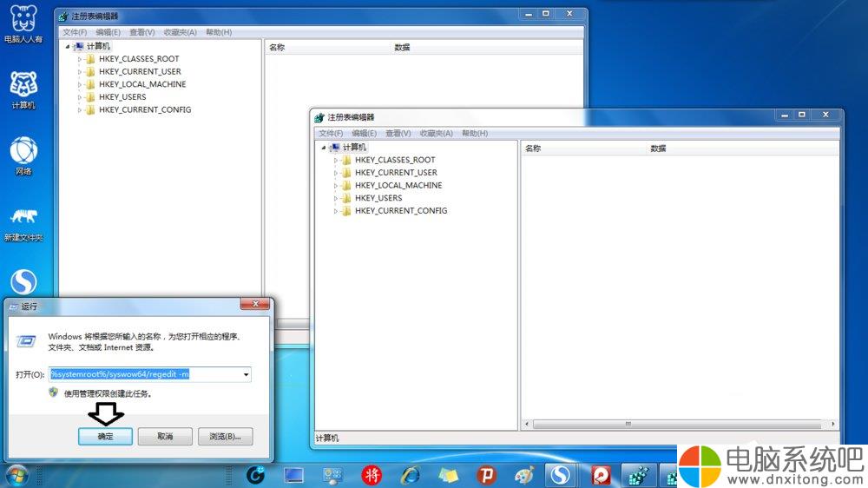
Task: Open the 新建文件夹 desktop icon
Action: [23, 223]
